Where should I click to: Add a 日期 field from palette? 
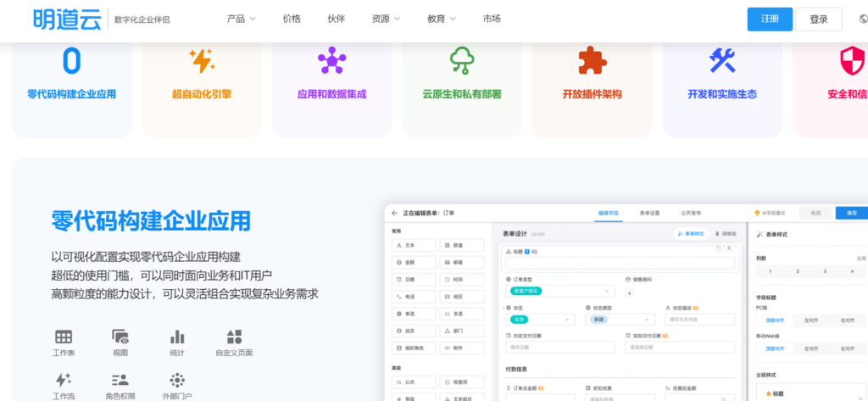(414, 280)
